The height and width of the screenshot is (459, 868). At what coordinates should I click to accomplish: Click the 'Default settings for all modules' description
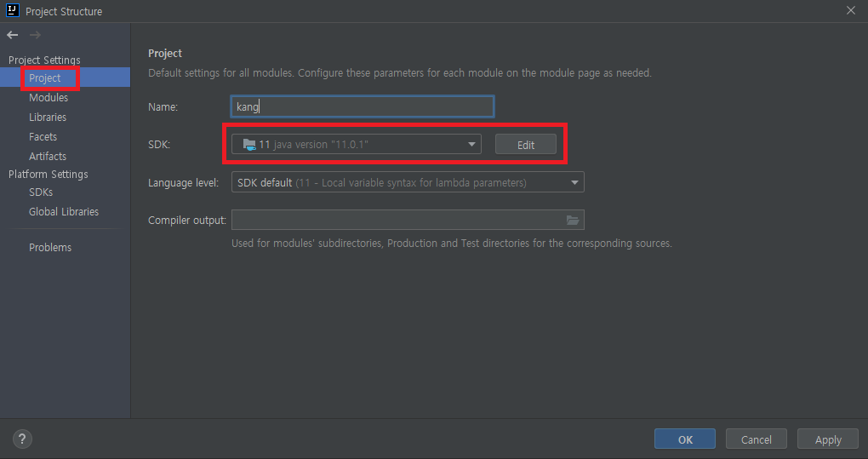click(400, 73)
